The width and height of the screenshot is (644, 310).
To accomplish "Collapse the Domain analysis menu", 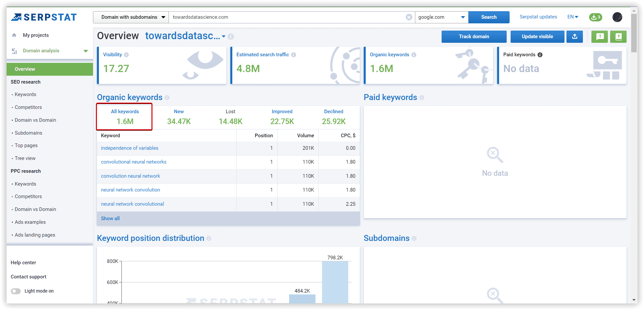I will (x=85, y=51).
